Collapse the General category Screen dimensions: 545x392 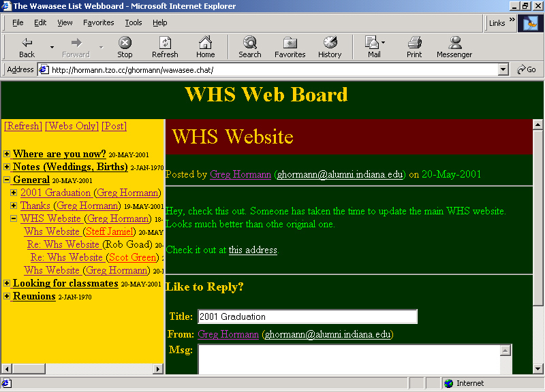pyautogui.click(x=7, y=180)
